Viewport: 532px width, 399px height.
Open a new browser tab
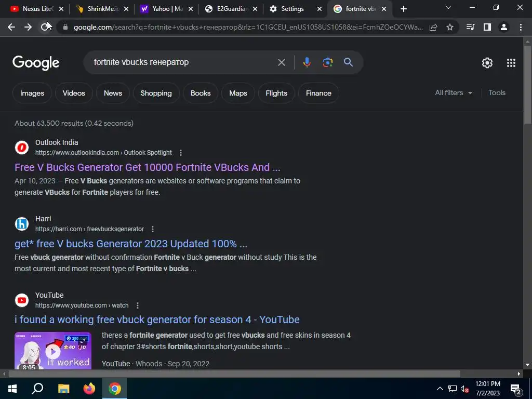click(x=403, y=9)
